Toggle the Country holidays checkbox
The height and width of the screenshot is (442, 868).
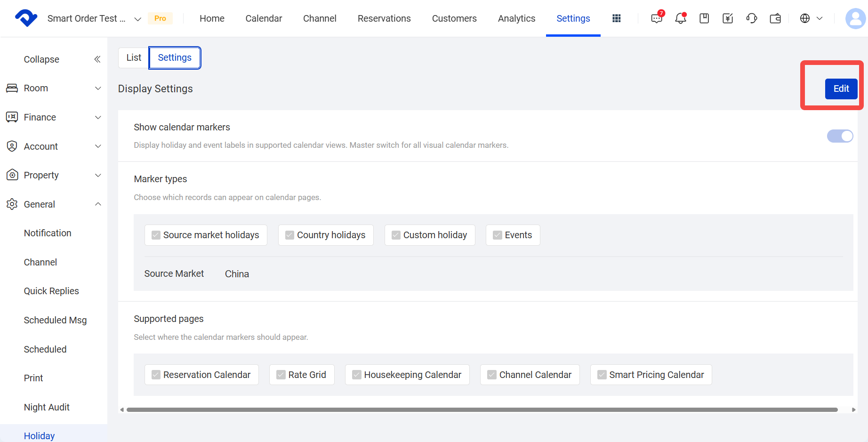[x=289, y=235]
